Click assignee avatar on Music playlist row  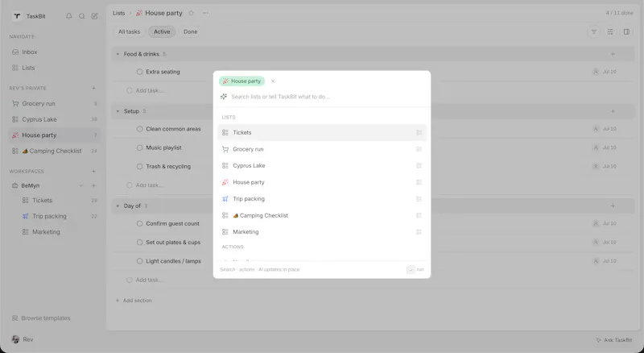coord(596,147)
